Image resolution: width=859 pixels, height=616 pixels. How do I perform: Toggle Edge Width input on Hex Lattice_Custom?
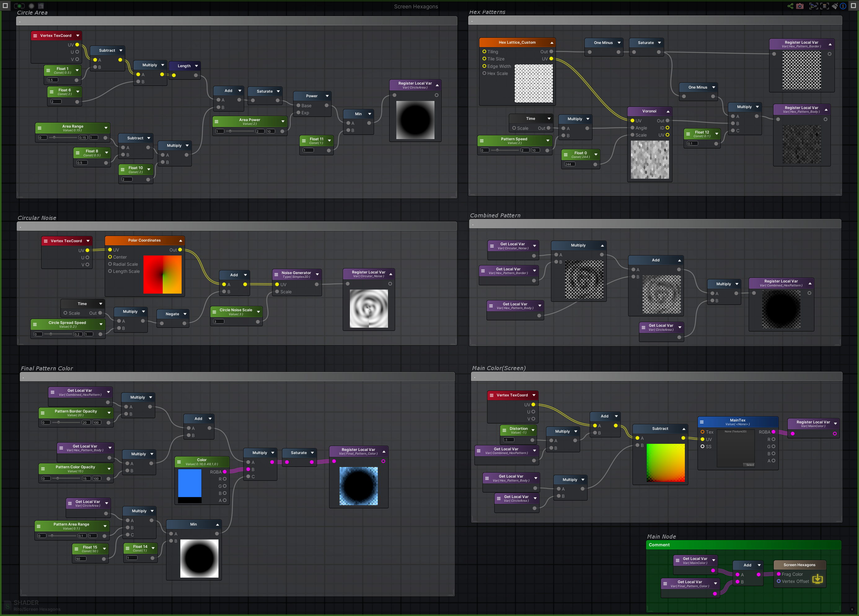tap(485, 66)
